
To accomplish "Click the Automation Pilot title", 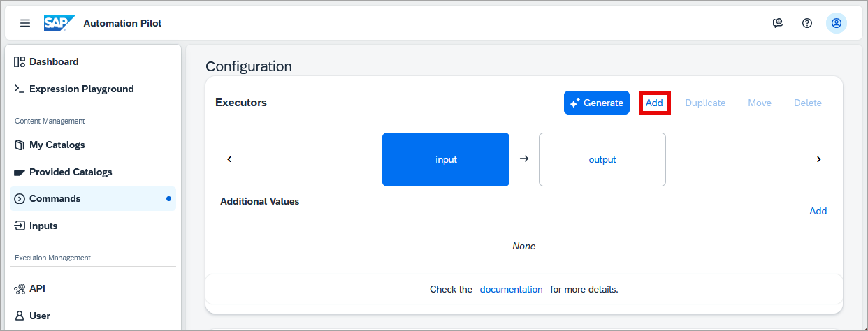I will 122,23.
